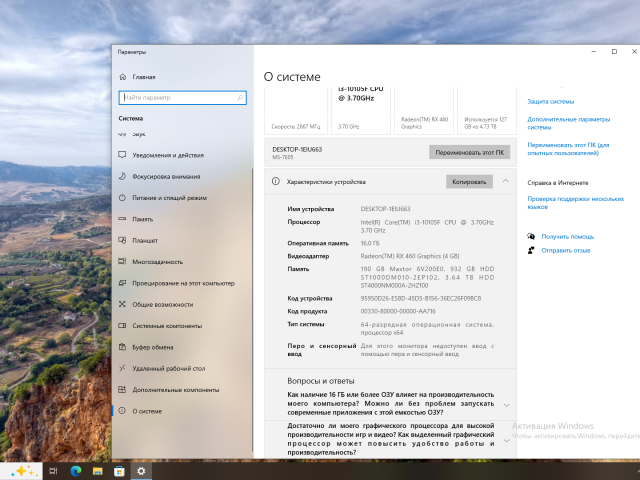The height and width of the screenshot is (480, 640).
Task: Open Удаленный рабочий стол settings
Action: (x=169, y=368)
